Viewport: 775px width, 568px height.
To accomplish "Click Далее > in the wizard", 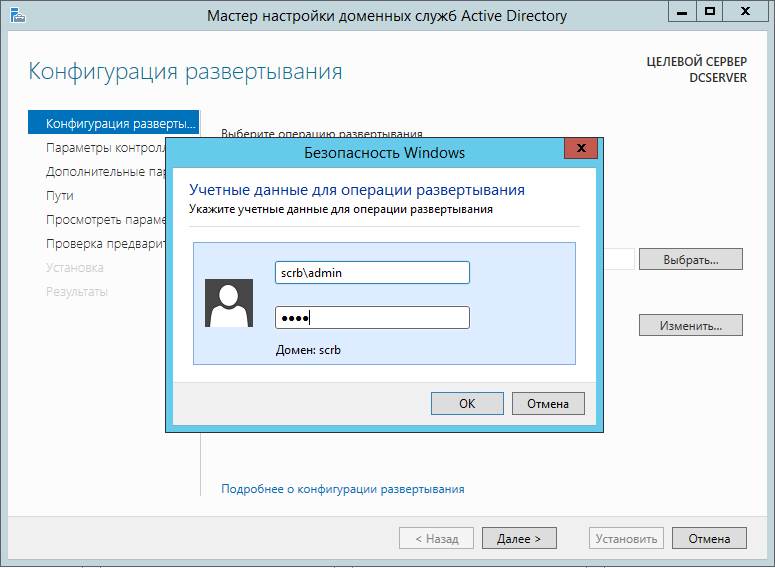I will click(x=519, y=538).
